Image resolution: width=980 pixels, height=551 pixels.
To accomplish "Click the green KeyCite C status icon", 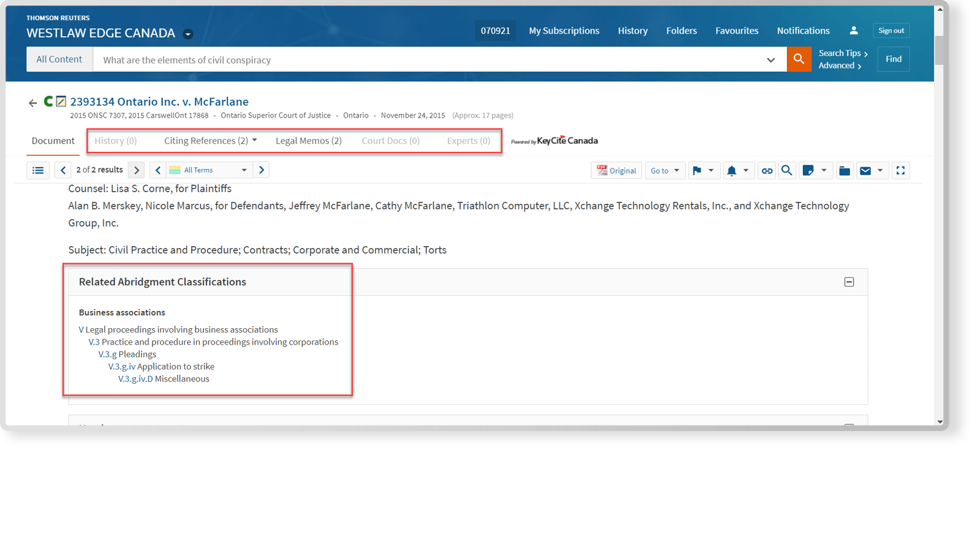I will [48, 101].
